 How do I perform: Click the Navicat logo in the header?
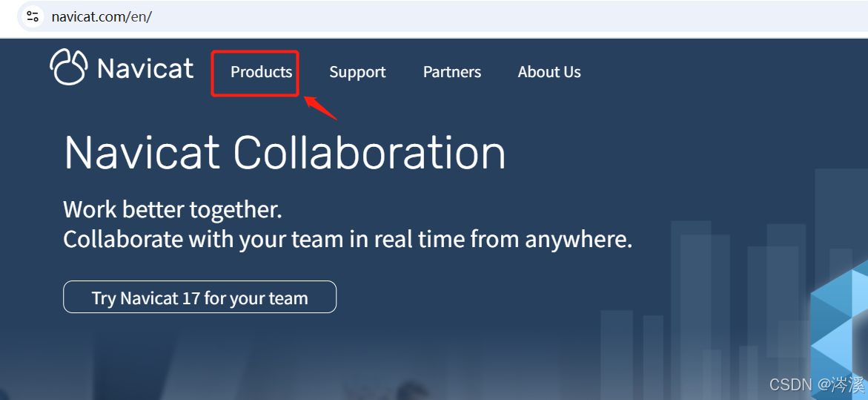[122, 68]
